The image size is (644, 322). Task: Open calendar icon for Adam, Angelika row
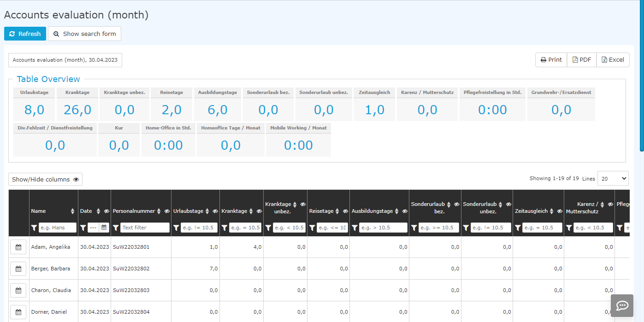click(18, 247)
